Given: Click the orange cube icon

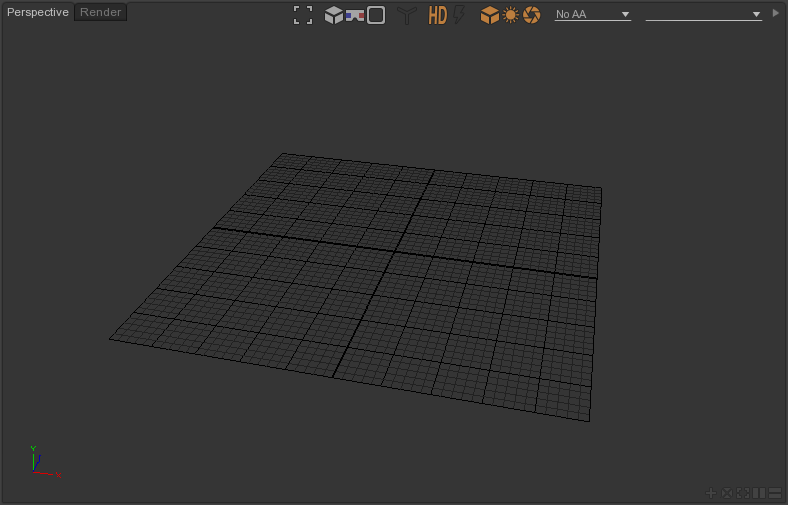Looking at the screenshot, I should pyautogui.click(x=490, y=15).
